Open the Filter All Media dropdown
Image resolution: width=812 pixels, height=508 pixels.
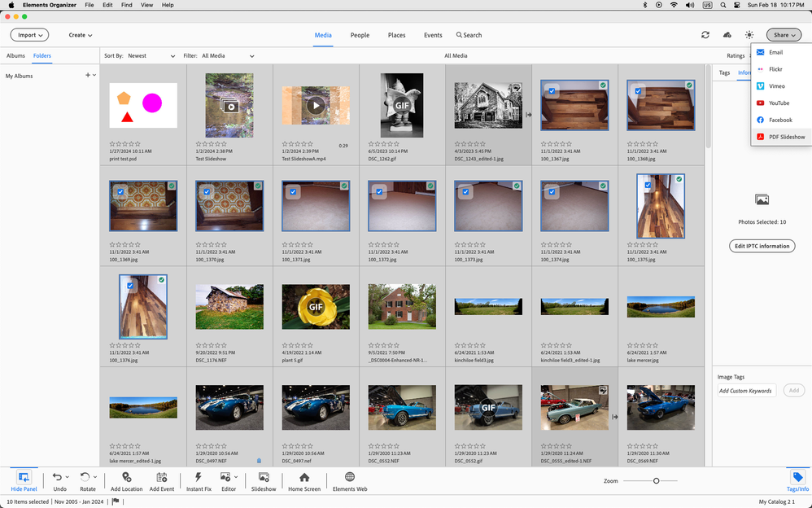(x=227, y=55)
